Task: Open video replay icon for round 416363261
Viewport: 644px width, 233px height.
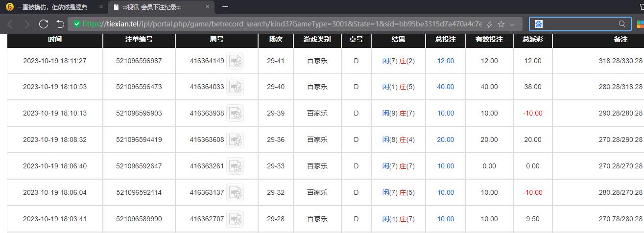Action: pyautogui.click(x=235, y=166)
